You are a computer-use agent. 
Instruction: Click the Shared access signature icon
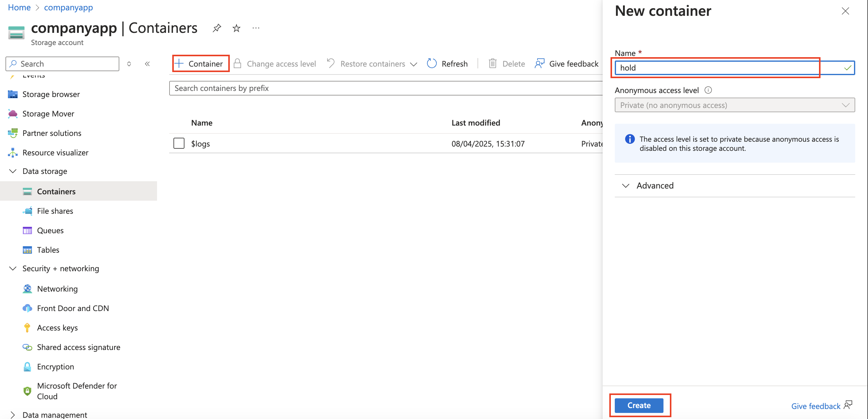pyautogui.click(x=27, y=347)
